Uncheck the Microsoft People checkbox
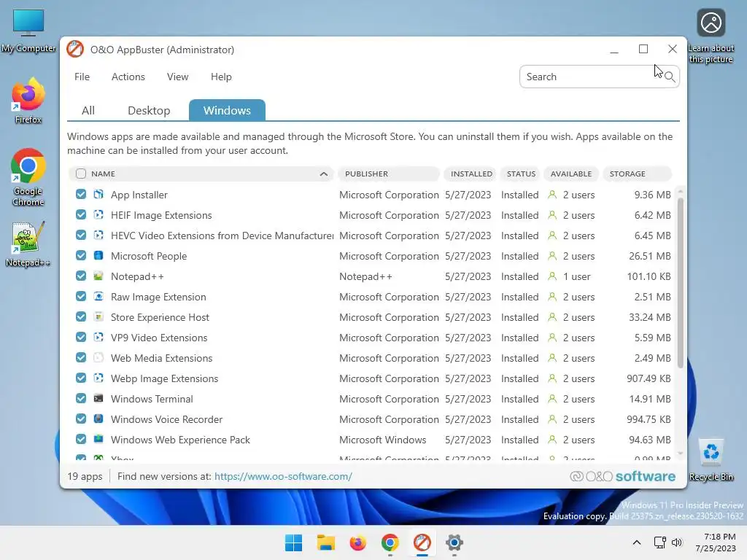Viewport: 747px width, 560px height. [x=81, y=256]
